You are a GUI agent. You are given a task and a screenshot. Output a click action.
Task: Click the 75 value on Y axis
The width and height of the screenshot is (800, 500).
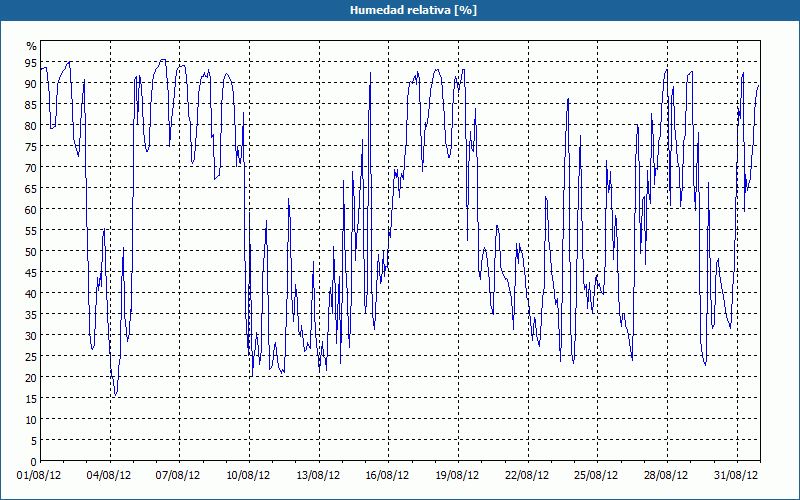click(x=31, y=146)
